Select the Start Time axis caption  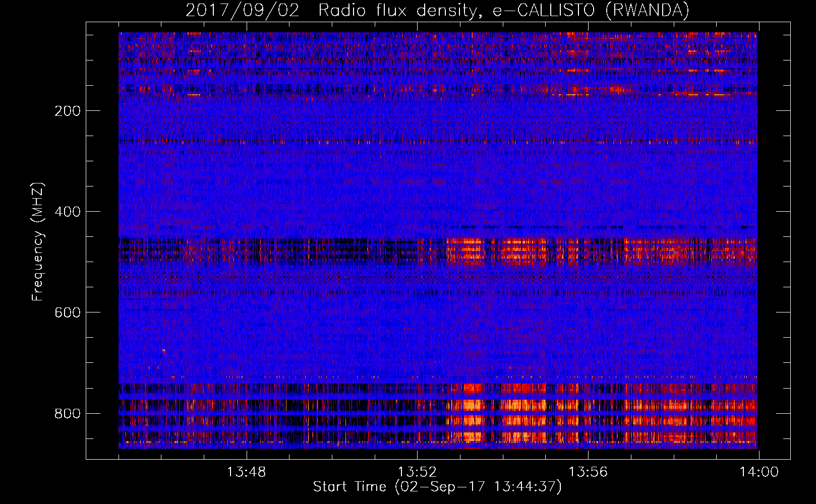tap(437, 487)
